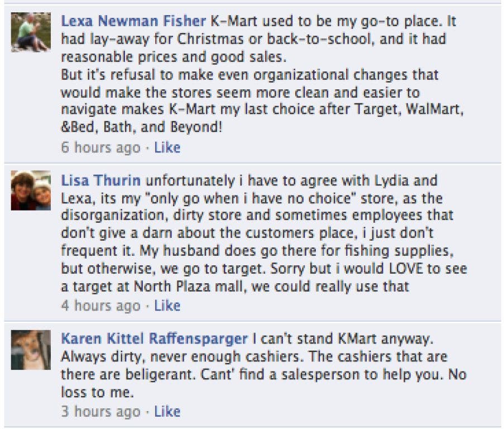Click the '3 hours ago' timestamp
The image size is (504, 429).
coord(100,412)
